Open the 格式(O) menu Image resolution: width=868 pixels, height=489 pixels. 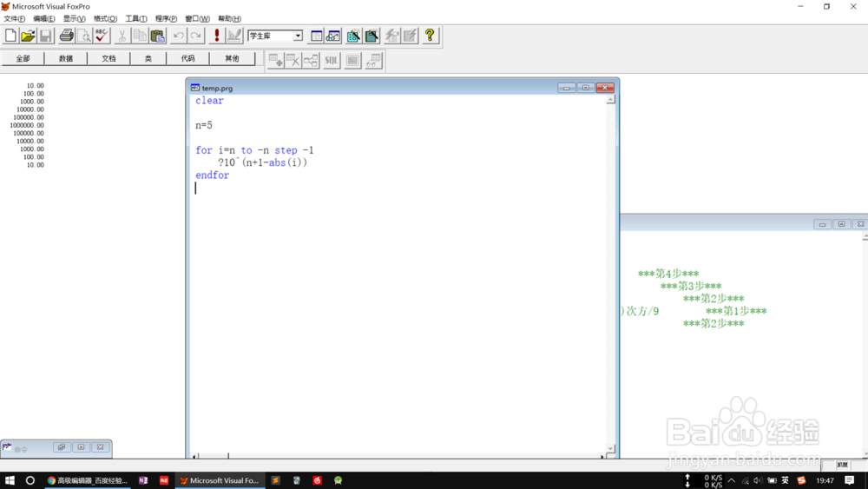(x=105, y=19)
